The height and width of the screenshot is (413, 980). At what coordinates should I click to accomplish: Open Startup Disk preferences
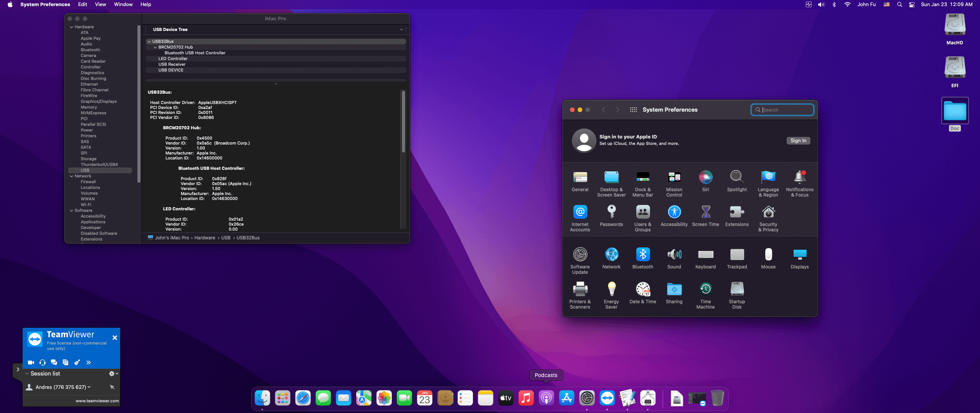737,296
